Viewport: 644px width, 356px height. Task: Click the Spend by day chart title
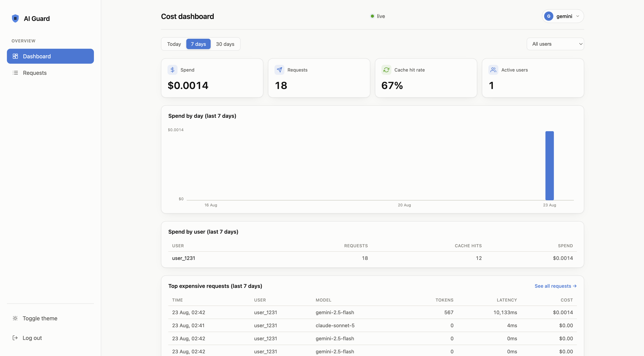[202, 116]
